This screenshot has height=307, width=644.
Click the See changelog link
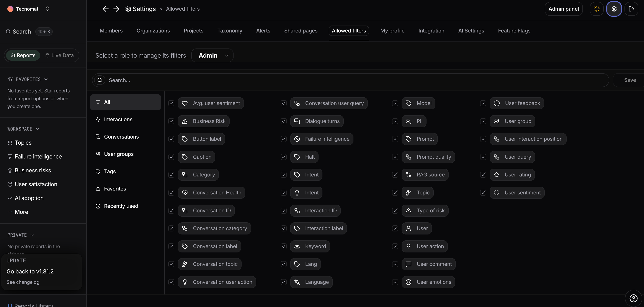(23, 282)
